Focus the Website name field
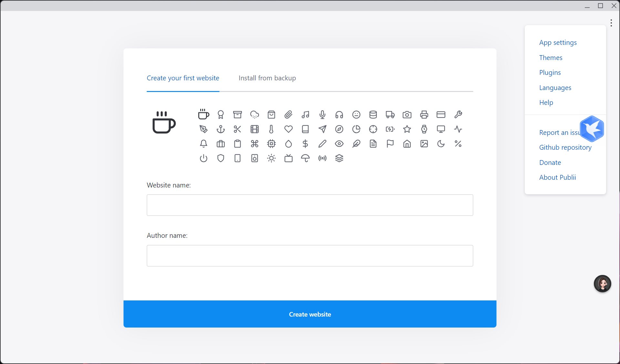Image resolution: width=620 pixels, height=364 pixels. 310,205
